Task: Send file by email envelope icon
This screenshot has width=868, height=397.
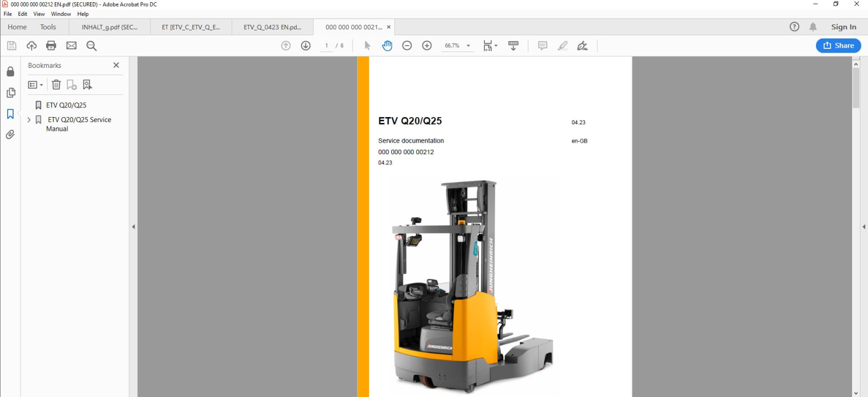Action: (x=72, y=46)
